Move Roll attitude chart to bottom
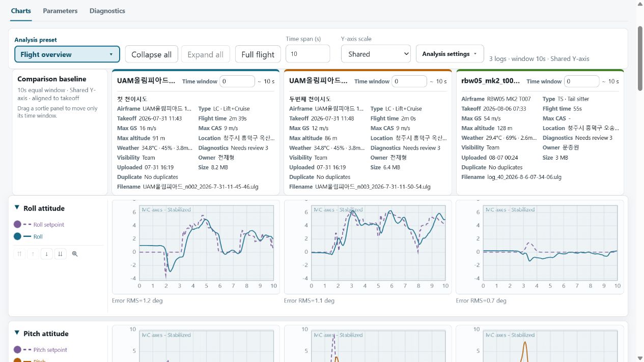 (60, 254)
